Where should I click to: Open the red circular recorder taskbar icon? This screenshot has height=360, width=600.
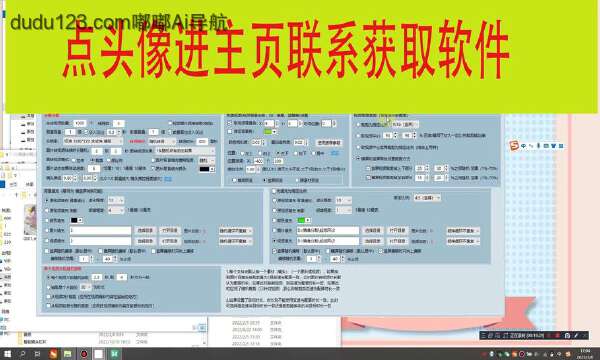coord(83,354)
